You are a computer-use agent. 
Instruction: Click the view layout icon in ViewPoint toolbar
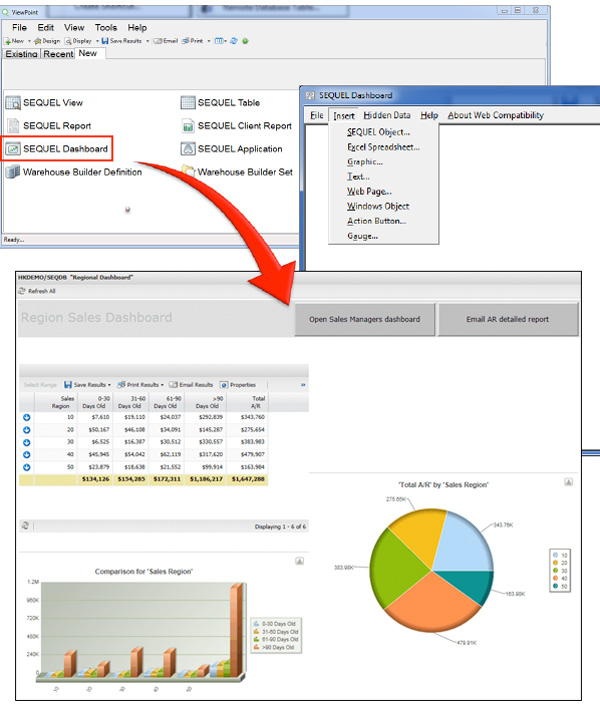219,41
